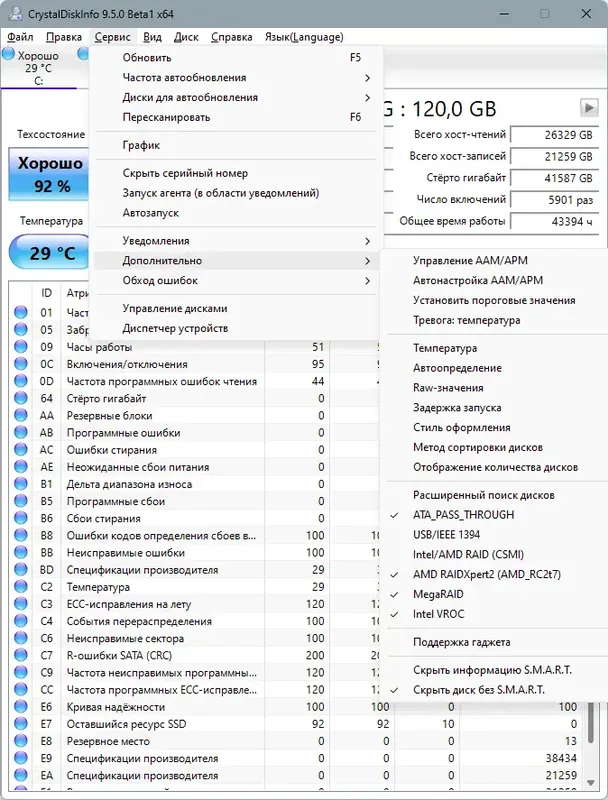
Task: Click the CrystalDiskInfo app icon in title bar
Action: pos(15,14)
